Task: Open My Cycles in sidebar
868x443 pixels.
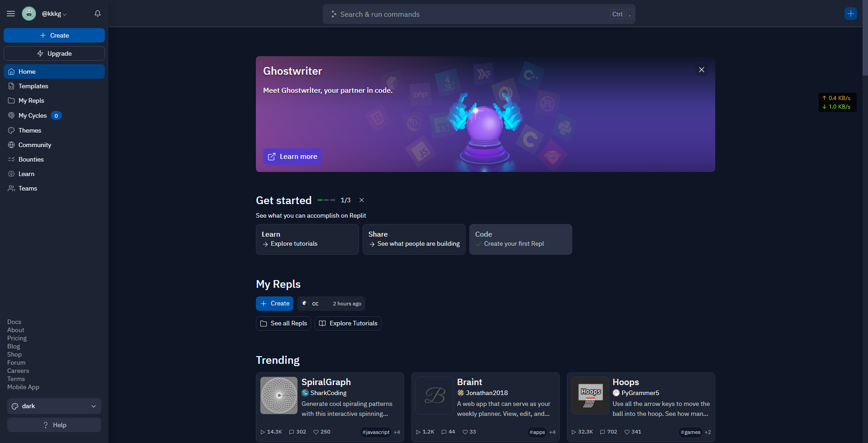Action: coord(54,115)
